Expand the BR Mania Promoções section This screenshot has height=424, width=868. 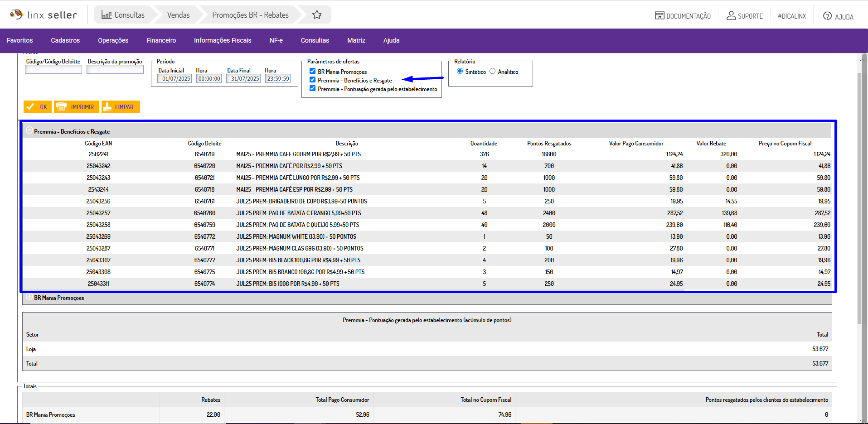[29, 298]
